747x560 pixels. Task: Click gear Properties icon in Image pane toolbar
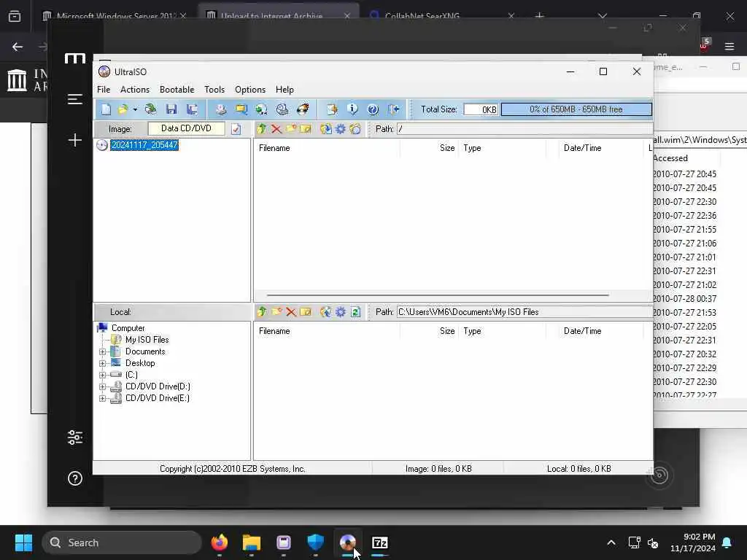[x=340, y=129]
